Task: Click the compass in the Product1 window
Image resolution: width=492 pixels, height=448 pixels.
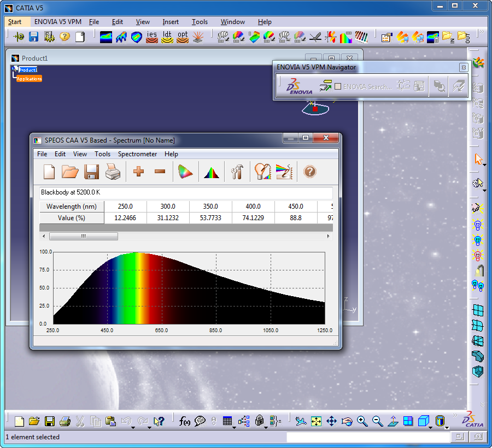Action: (x=315, y=108)
